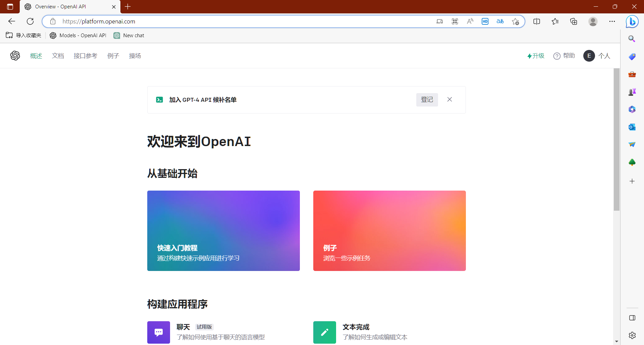Expand Edge settings and more menu
This screenshot has width=644, height=345.
coord(612,21)
